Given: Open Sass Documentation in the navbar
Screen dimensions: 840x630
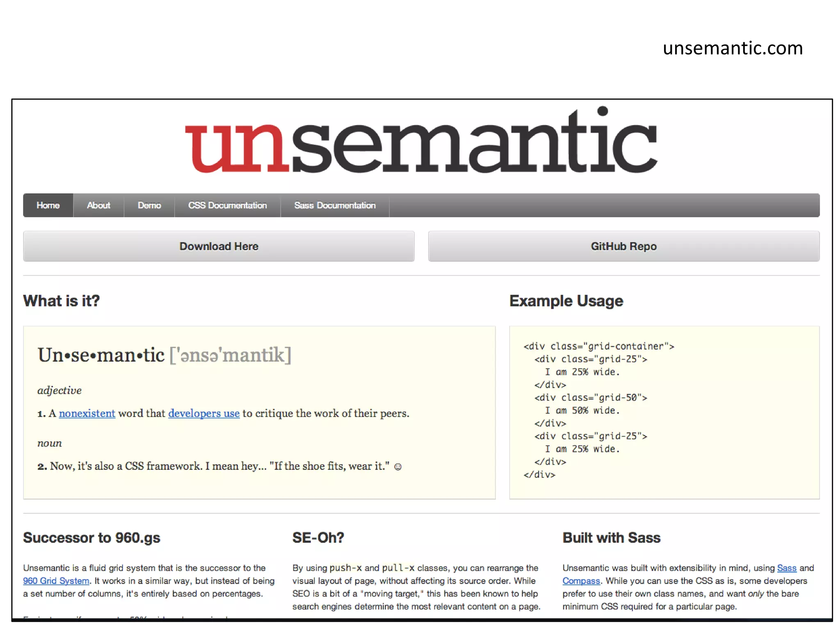Looking at the screenshot, I should 335,205.
